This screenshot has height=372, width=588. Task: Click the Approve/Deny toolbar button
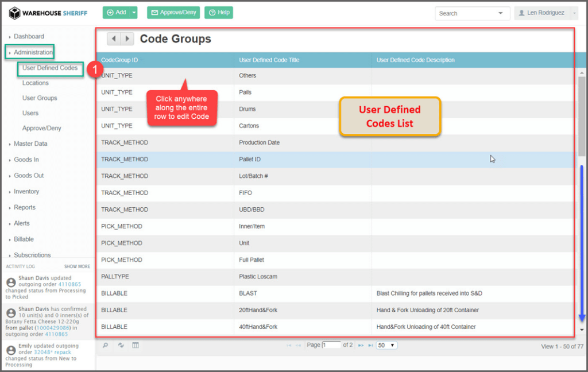[x=173, y=13]
